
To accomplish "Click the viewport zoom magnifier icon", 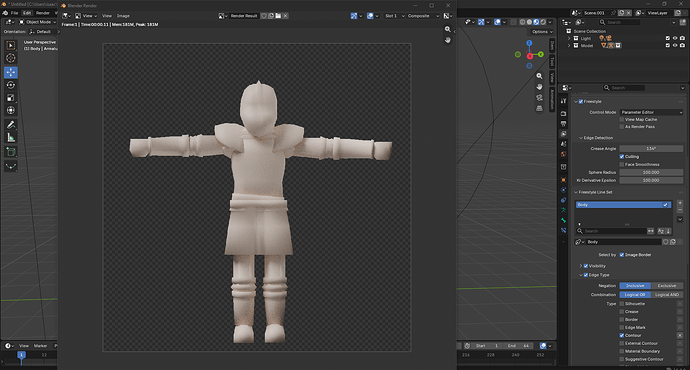I will click(539, 76).
